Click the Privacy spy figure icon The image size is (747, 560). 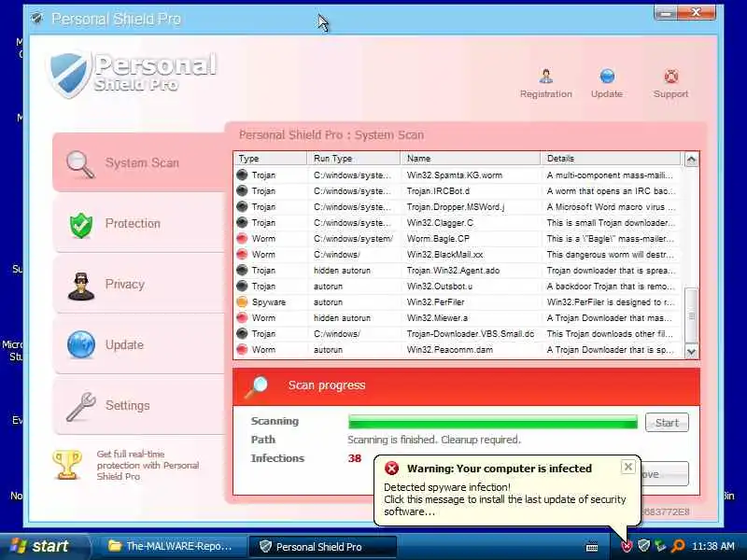pos(81,286)
